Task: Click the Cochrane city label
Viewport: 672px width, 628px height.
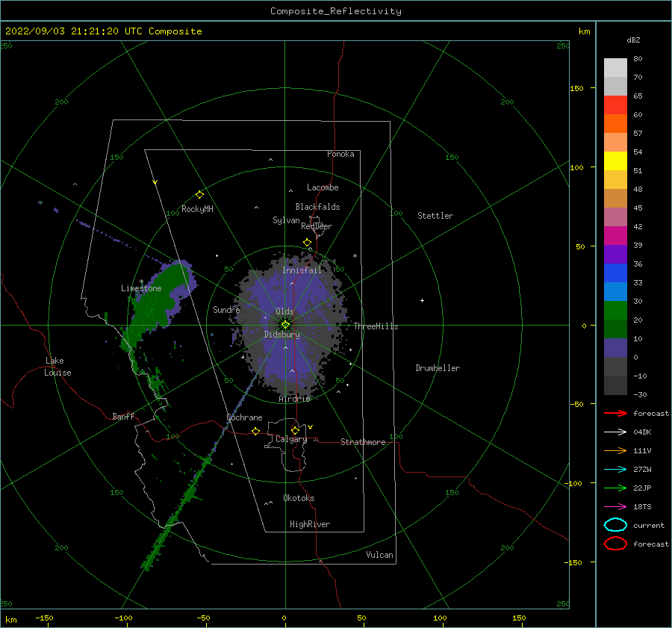Action: 244,417
